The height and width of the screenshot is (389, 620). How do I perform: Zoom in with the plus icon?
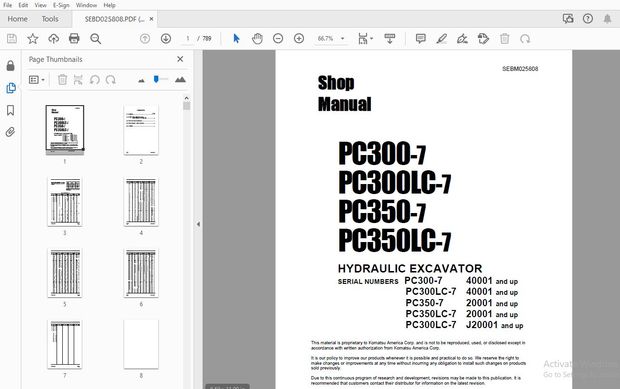(x=299, y=38)
